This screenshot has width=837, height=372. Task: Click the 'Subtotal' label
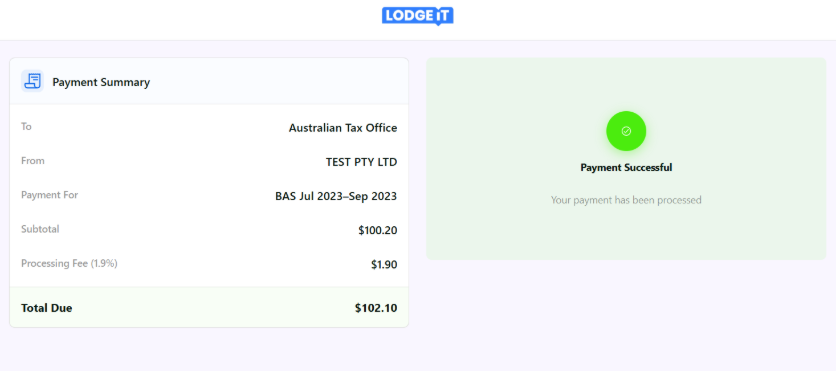(40, 229)
